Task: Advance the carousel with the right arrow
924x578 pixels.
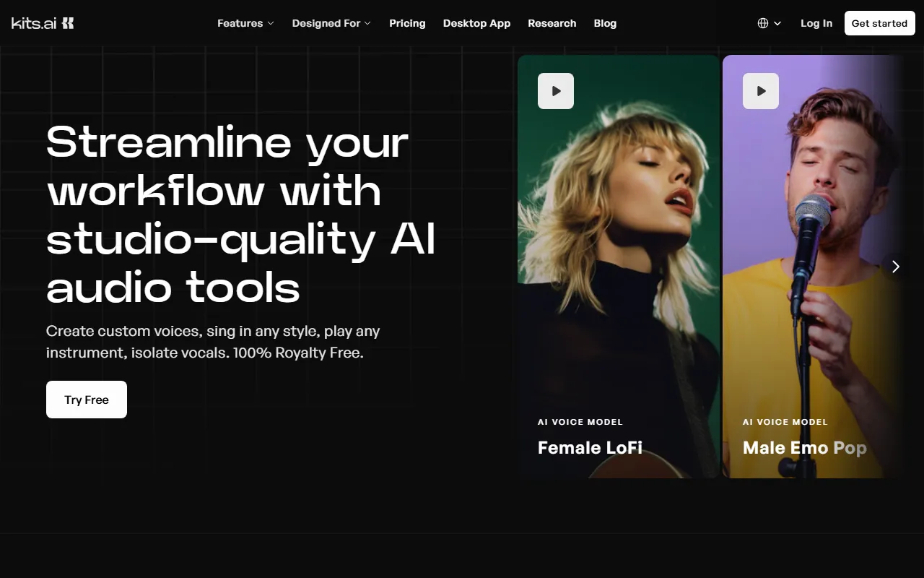Action: [895, 267]
